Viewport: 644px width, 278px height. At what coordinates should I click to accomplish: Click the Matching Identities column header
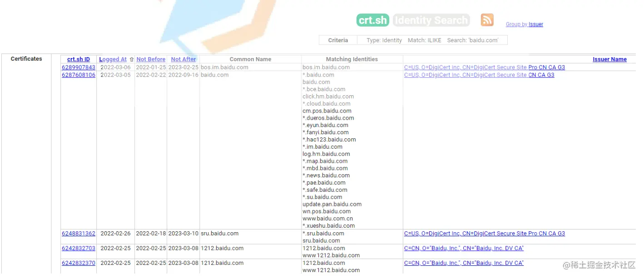click(352, 59)
